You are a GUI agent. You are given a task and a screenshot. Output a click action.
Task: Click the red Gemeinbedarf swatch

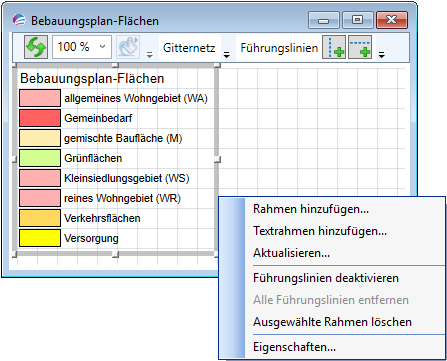click(40, 118)
